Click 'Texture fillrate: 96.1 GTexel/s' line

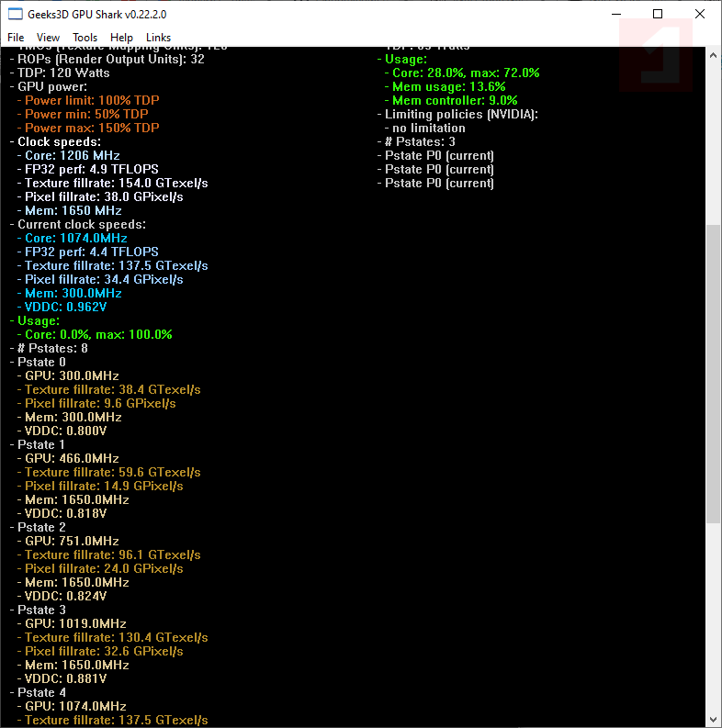pos(109,554)
